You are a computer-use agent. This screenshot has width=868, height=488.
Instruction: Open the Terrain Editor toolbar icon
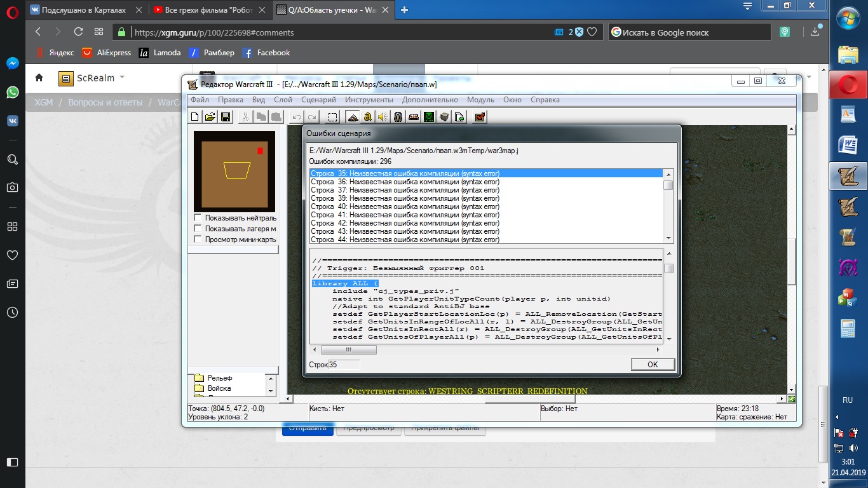pos(353,117)
